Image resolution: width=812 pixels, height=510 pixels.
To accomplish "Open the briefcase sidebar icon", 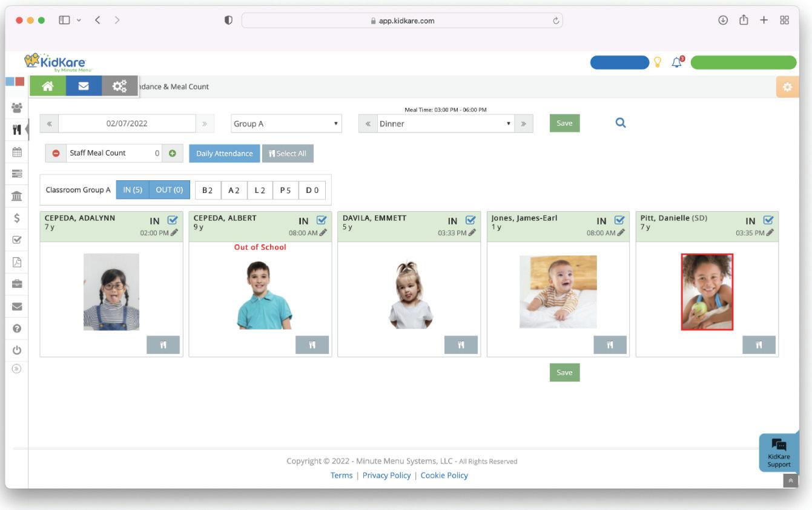I will tap(17, 283).
